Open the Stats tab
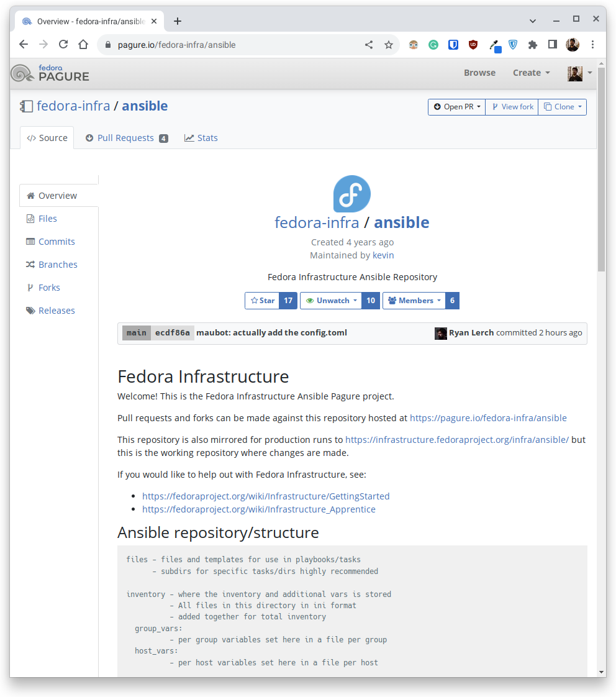The width and height of the screenshot is (616, 697). 201,138
